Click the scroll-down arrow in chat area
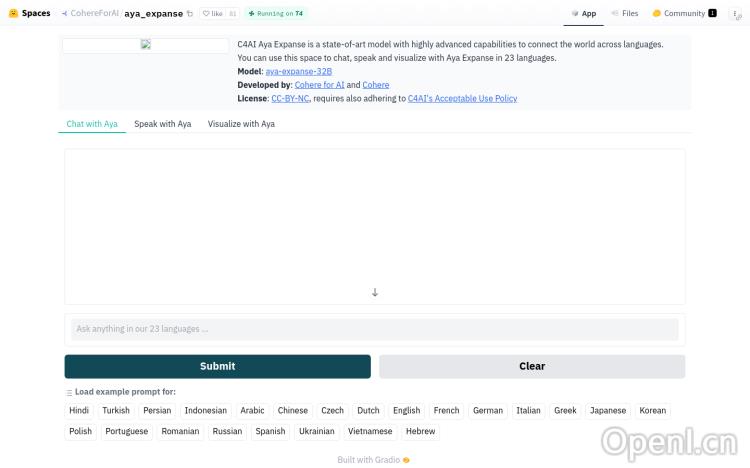The height and width of the screenshot is (468, 750). click(x=375, y=293)
